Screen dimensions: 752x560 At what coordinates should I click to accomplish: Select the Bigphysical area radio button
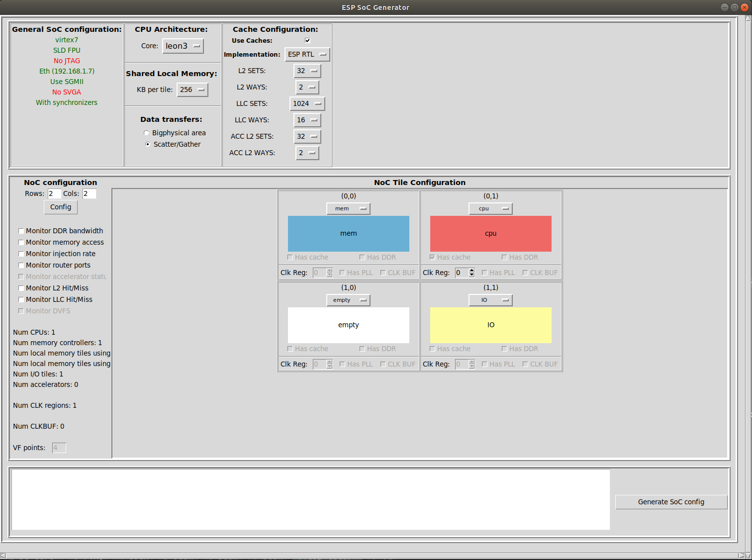point(146,133)
